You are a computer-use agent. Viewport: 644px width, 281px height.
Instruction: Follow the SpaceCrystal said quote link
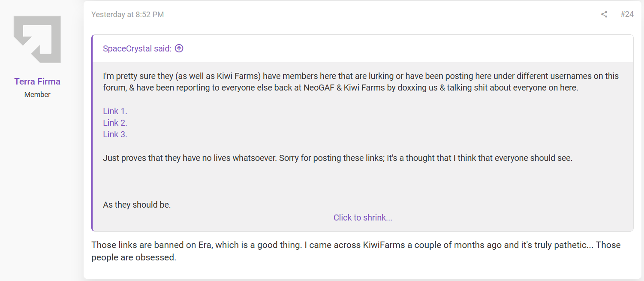pos(137,48)
